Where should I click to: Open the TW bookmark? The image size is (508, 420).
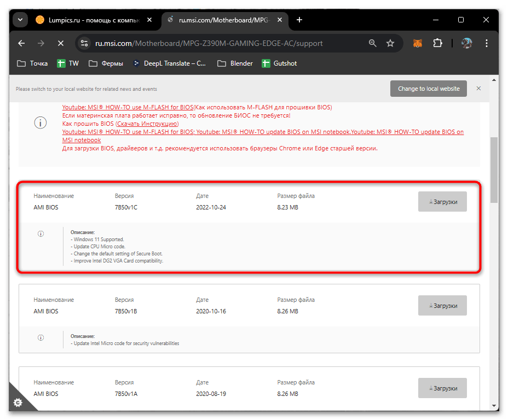click(68, 63)
